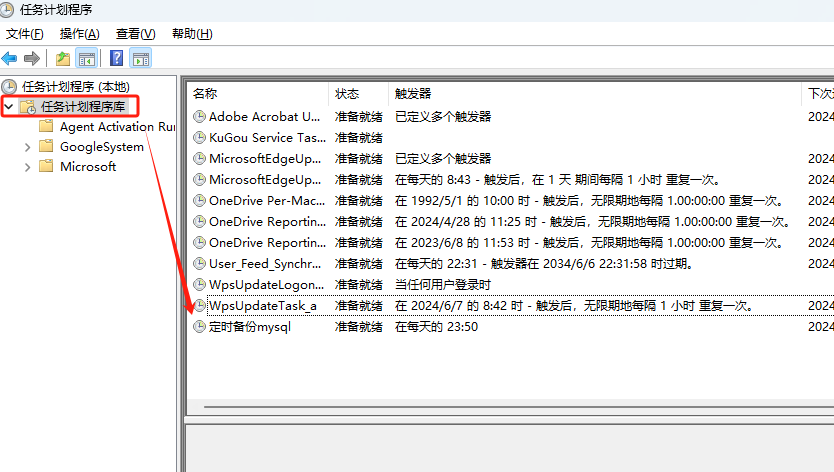Click 任务计划程序 (本地) root clock icon
The image size is (834, 472).
(x=9, y=87)
